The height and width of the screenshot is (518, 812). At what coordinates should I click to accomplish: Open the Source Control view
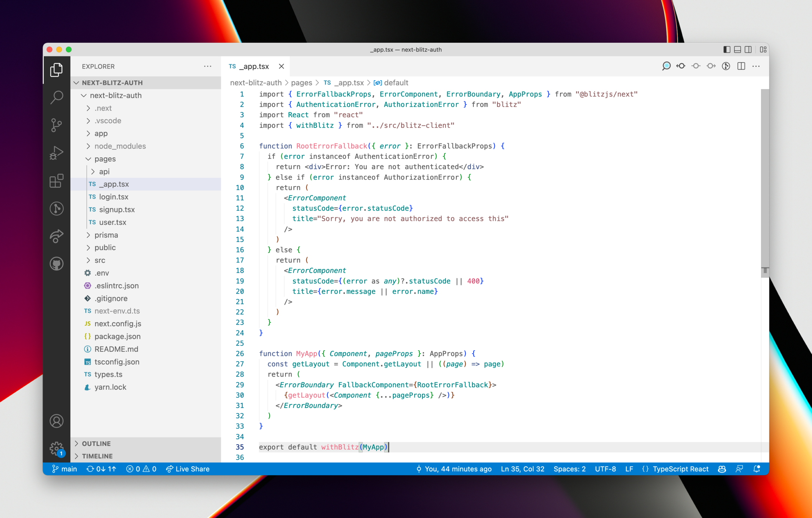pyautogui.click(x=56, y=125)
